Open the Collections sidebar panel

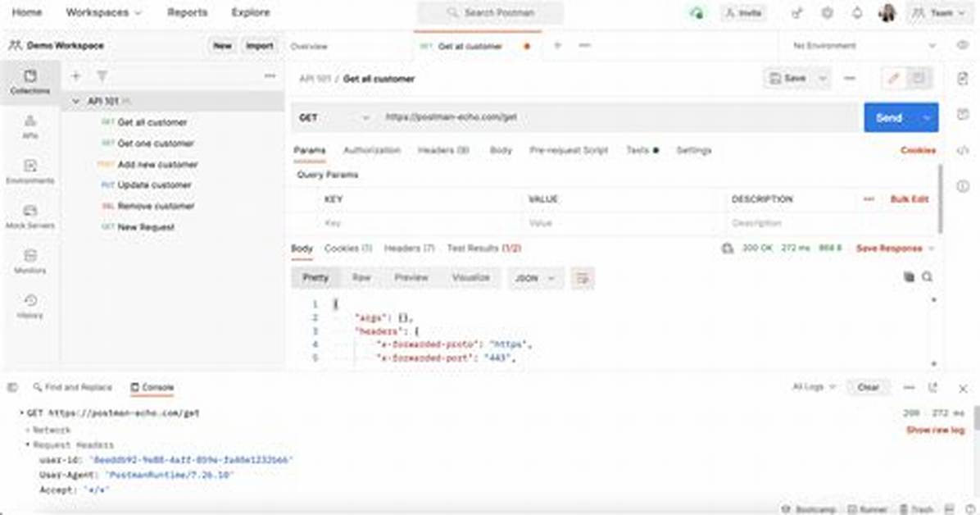[30, 82]
